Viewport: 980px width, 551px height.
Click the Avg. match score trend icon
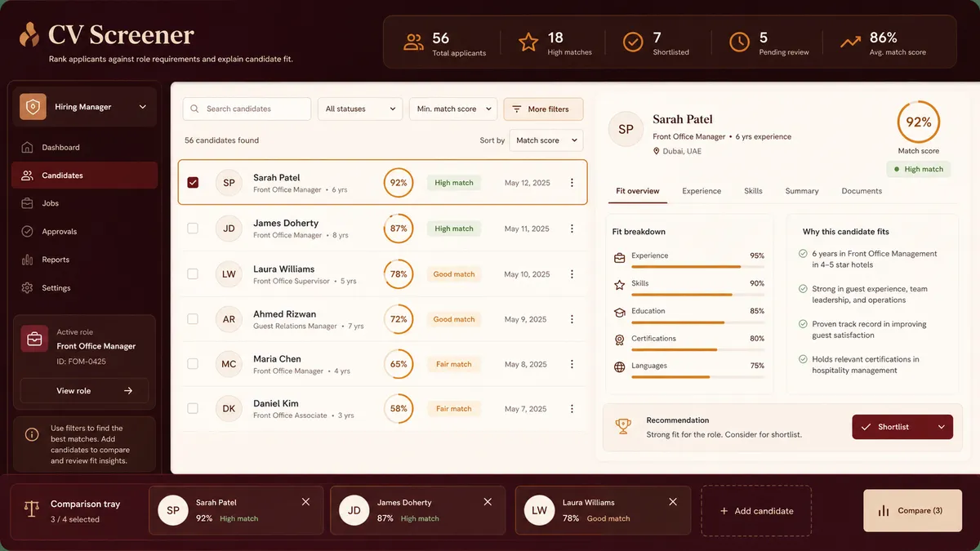[850, 42]
